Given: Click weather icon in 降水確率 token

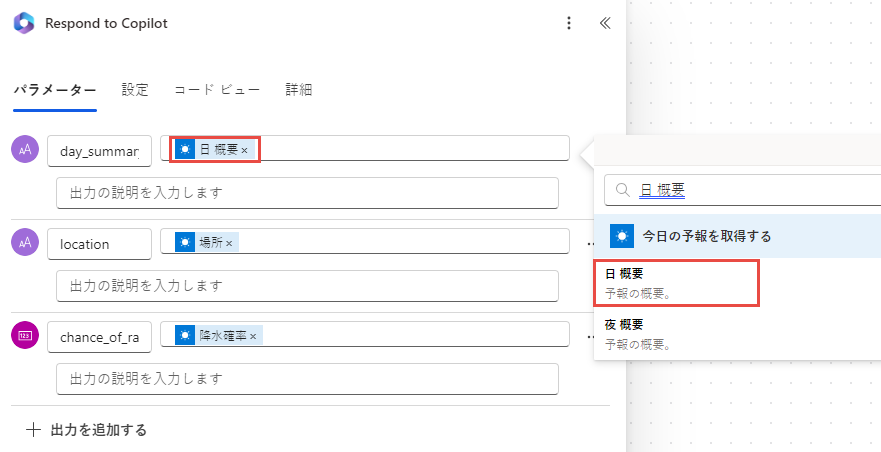Looking at the screenshot, I should click(185, 336).
